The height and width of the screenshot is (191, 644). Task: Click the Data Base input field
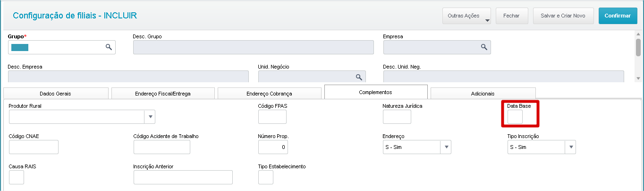coord(515,117)
